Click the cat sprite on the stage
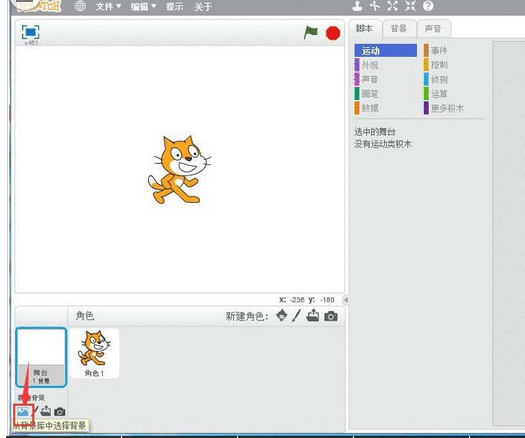 point(179,169)
